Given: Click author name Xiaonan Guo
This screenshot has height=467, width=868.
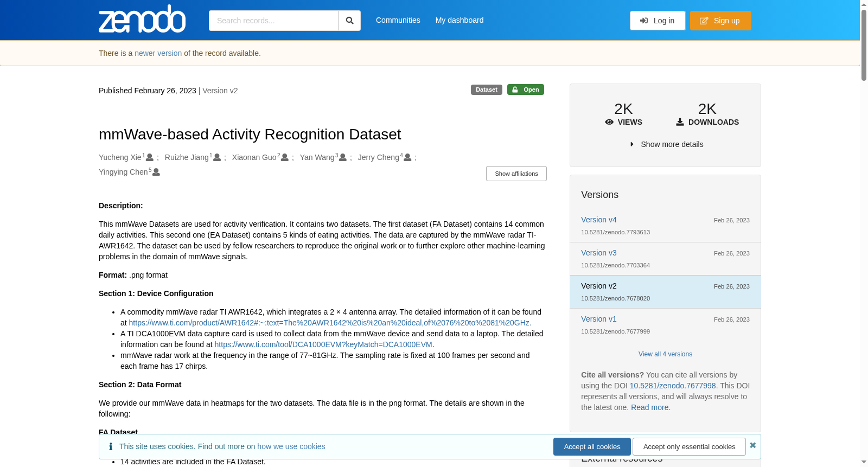Looking at the screenshot, I should [254, 157].
